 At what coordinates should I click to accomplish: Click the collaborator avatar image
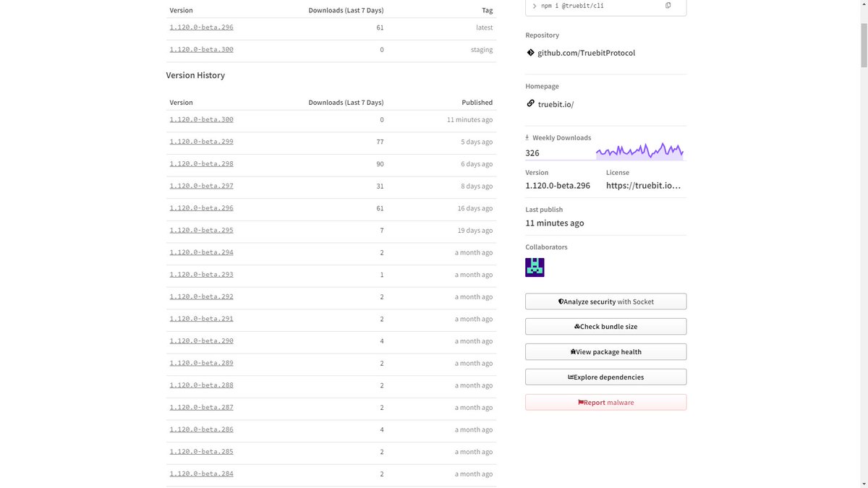[535, 267]
